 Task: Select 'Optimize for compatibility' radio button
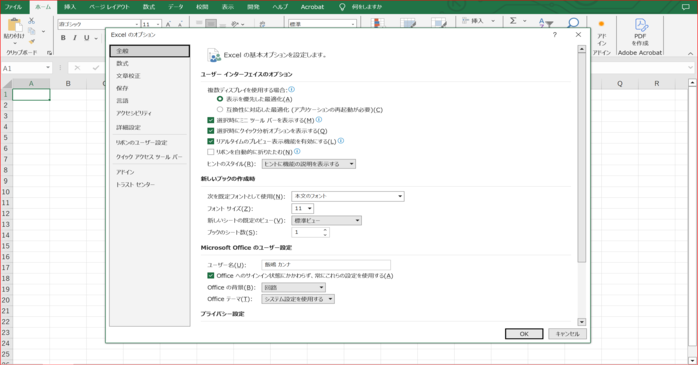coord(220,109)
